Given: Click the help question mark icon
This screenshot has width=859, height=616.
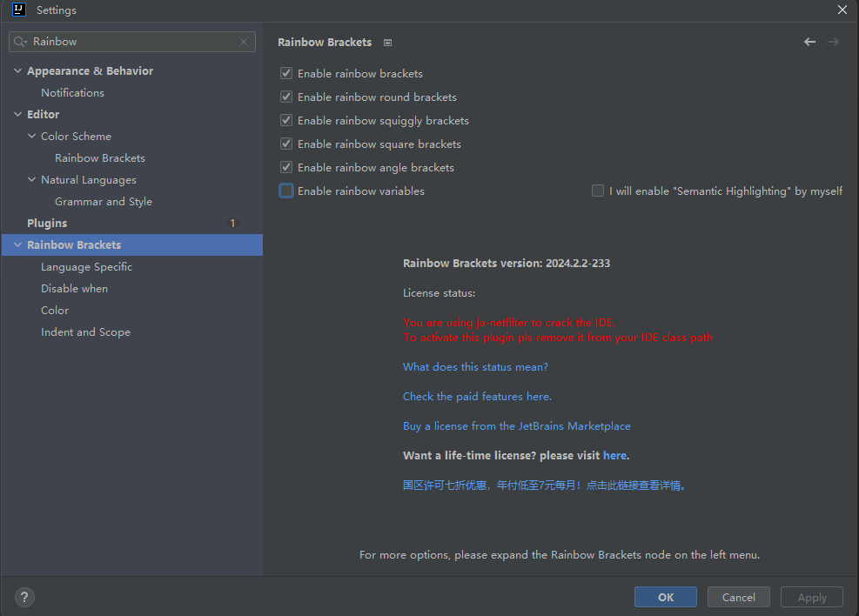Looking at the screenshot, I should coord(24,597).
